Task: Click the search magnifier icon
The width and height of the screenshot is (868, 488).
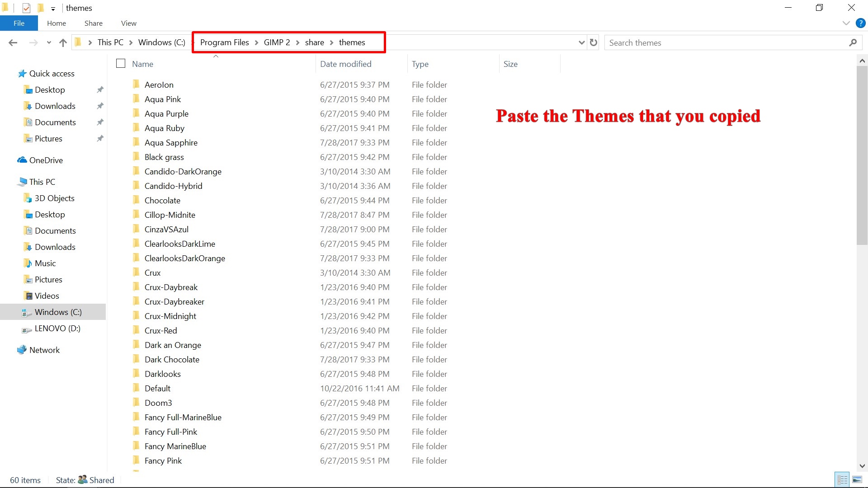Action: [853, 42]
